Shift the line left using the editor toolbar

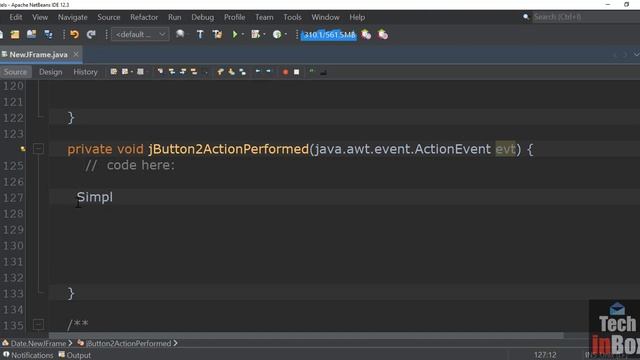258,71
